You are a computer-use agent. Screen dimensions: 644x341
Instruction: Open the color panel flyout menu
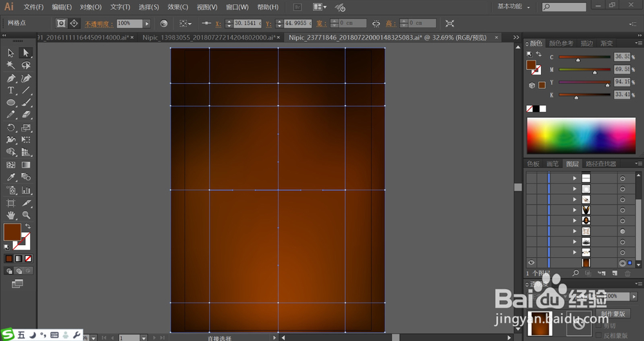tap(638, 43)
